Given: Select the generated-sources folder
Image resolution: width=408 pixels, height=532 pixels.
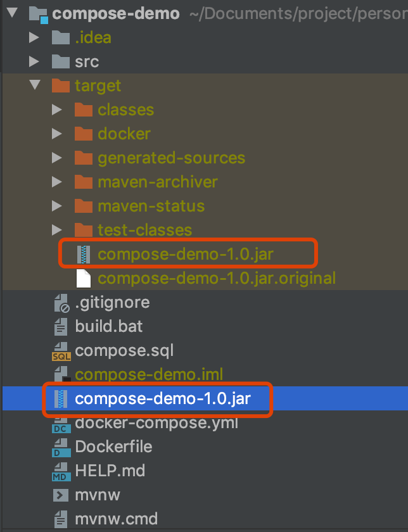Looking at the screenshot, I should (172, 158).
